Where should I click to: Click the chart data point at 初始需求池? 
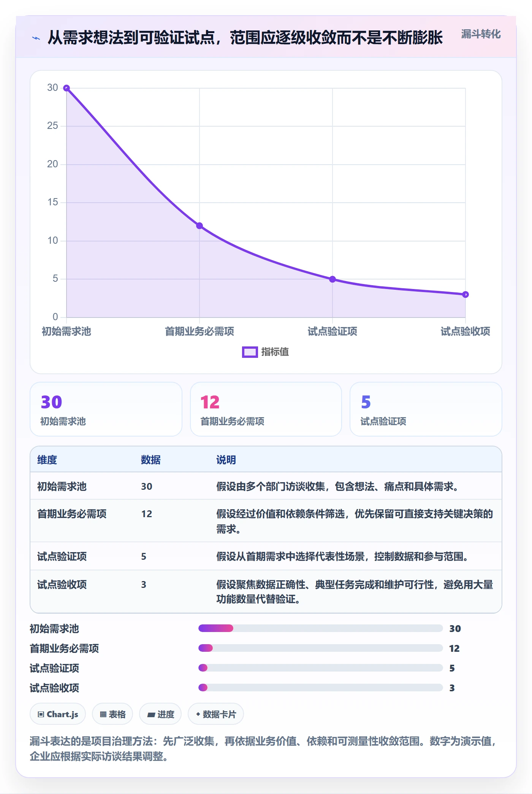66,88
